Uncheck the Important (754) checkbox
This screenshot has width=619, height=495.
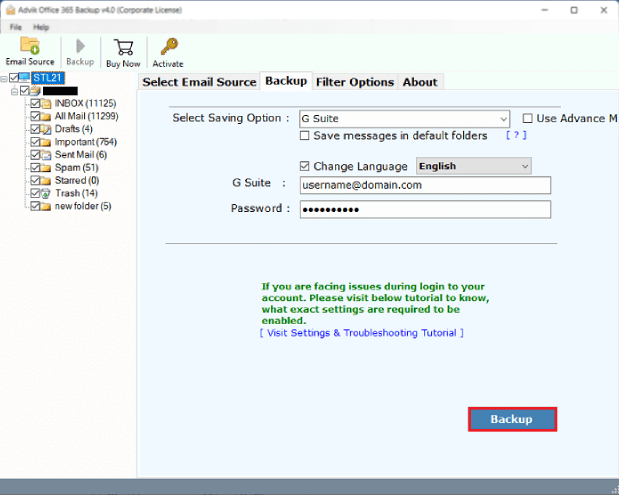click(x=36, y=142)
